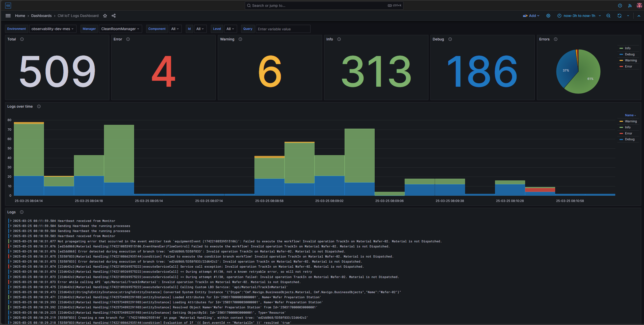Hide the Debug slice via Errors panel legend
The width and height of the screenshot is (644, 325).
[x=629, y=54]
